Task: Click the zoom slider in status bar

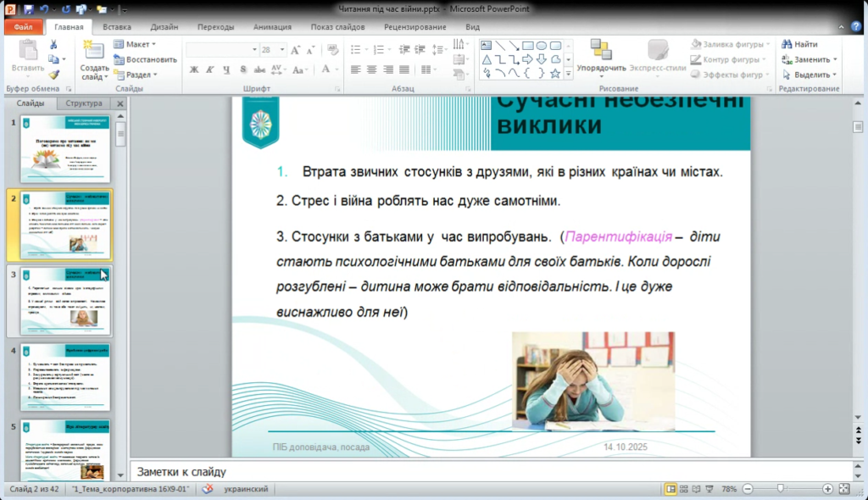Action: click(x=780, y=489)
